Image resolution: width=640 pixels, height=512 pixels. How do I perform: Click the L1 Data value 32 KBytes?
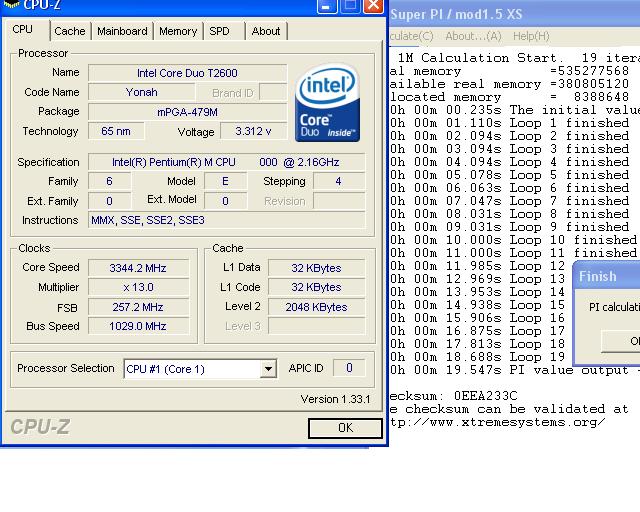pyautogui.click(x=316, y=268)
